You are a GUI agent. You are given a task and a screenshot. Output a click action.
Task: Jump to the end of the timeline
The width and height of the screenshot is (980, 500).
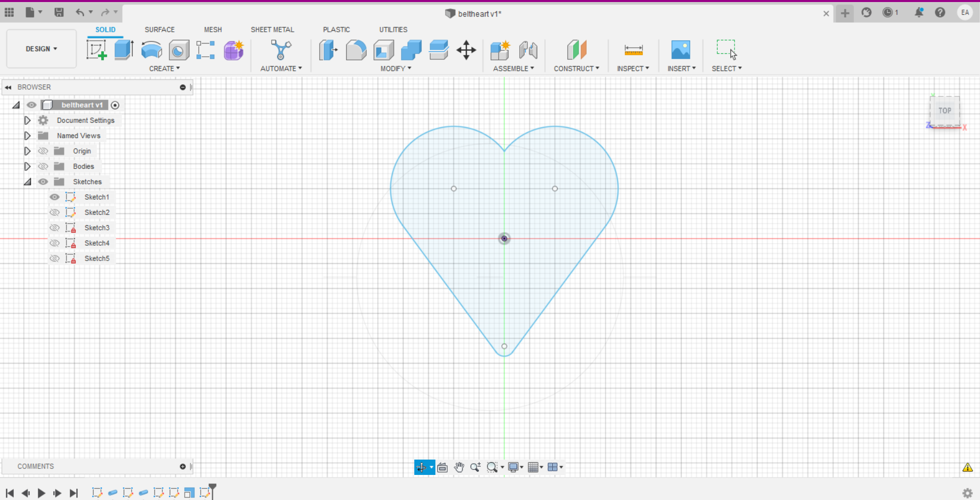point(74,493)
